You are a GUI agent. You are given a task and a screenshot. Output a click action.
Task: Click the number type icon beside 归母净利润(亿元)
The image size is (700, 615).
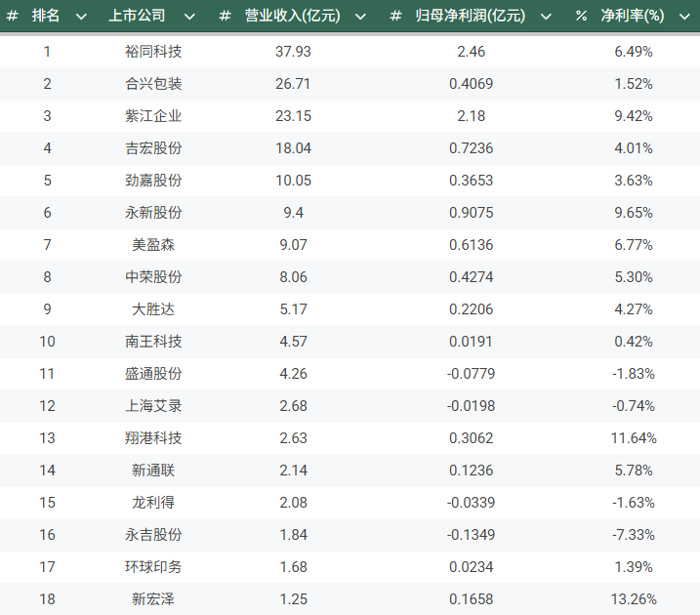395,16
